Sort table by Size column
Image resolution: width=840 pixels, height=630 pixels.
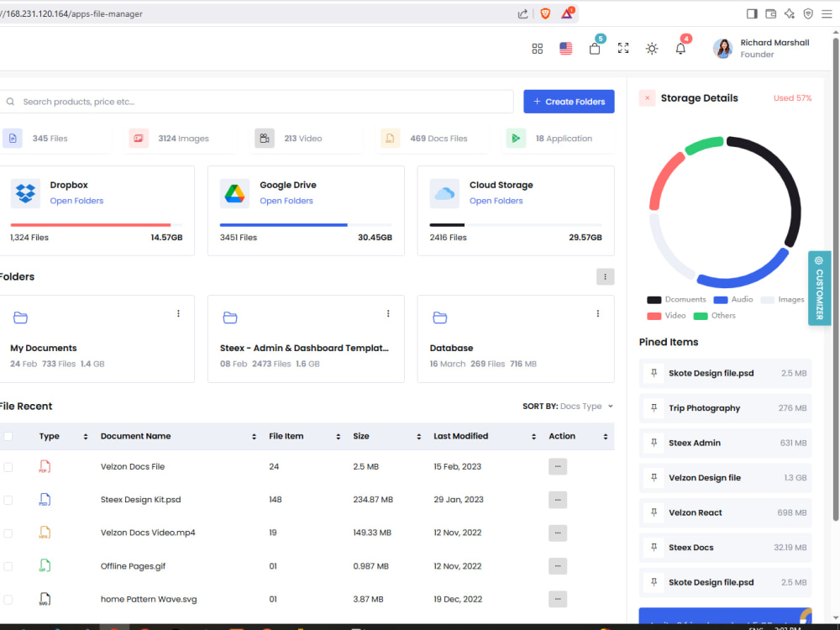[386, 437]
